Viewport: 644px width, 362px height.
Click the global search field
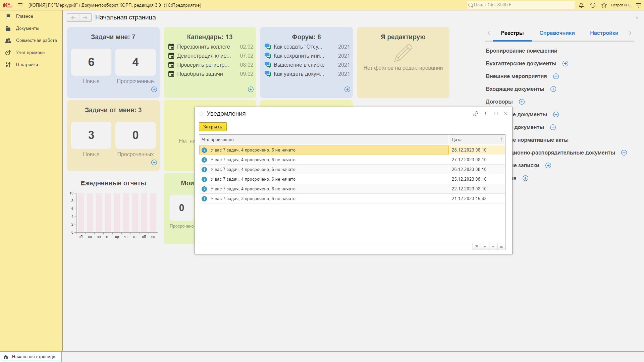[x=521, y=5]
